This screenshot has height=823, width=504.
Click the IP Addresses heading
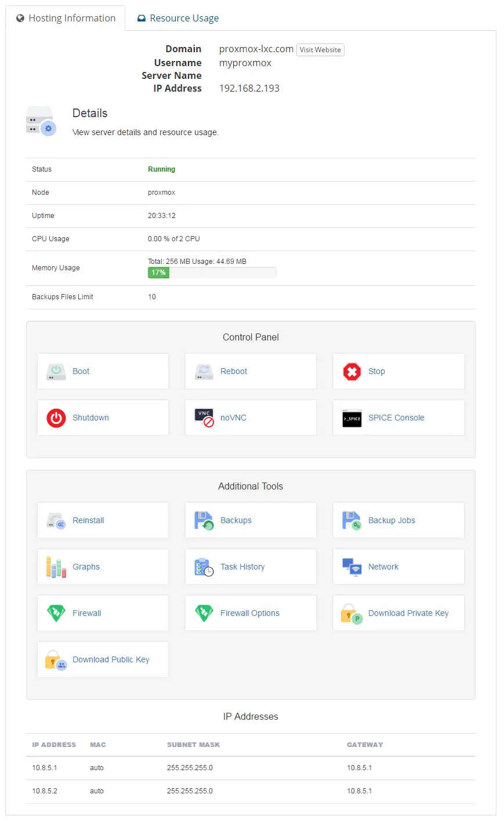[x=251, y=716]
